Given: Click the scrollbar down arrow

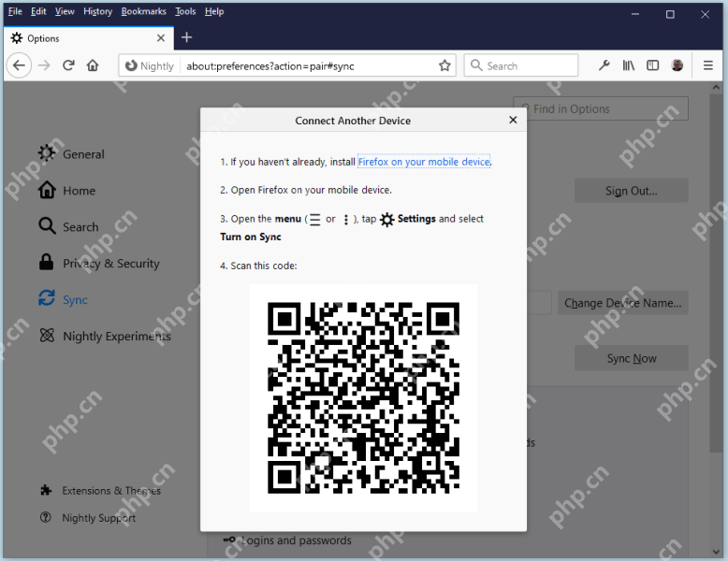Looking at the screenshot, I should 717,552.
